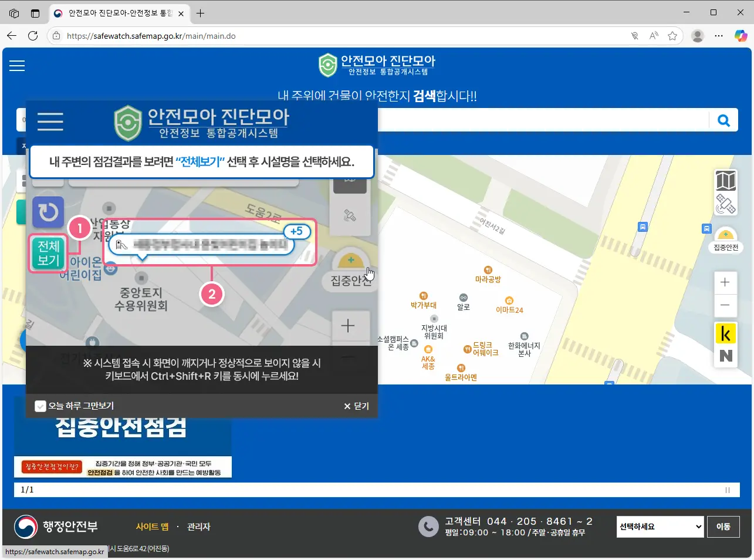Zoom in the map with plus button

725,282
